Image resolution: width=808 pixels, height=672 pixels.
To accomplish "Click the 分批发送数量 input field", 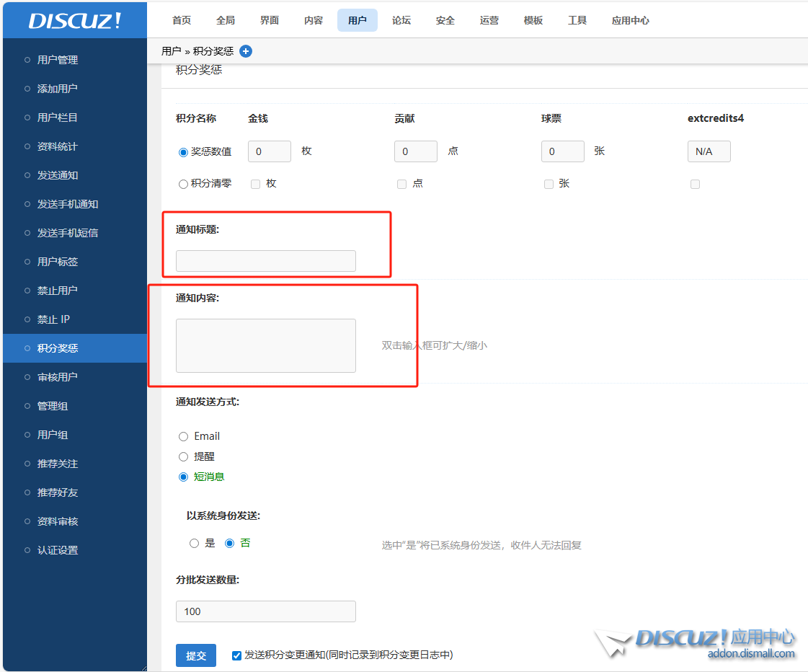I will [265, 611].
